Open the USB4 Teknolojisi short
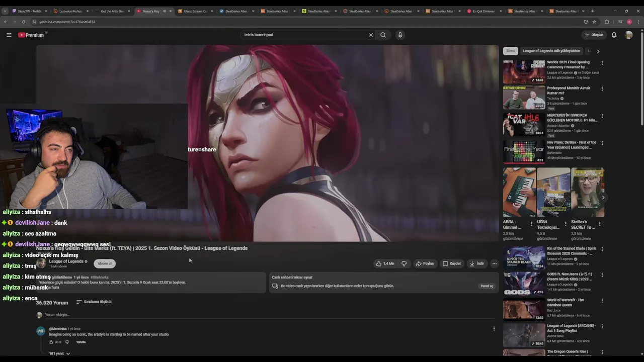The height and width of the screenshot is (362, 644). [x=553, y=193]
